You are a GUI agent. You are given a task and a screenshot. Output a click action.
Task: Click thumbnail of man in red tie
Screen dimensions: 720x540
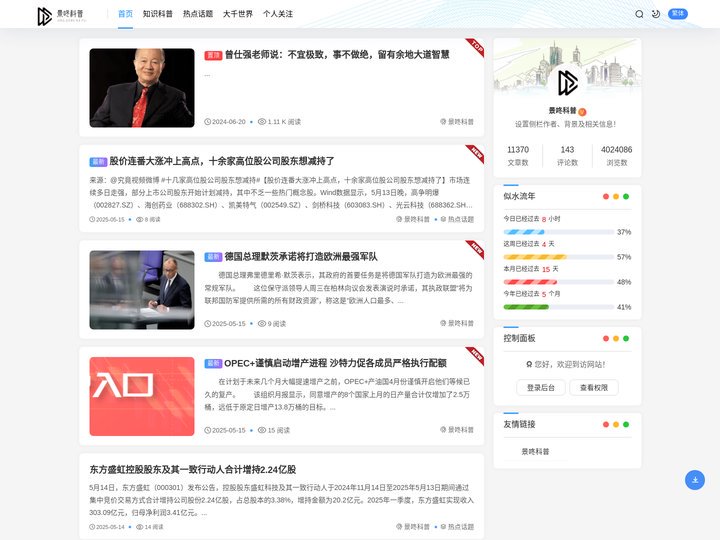click(142, 88)
